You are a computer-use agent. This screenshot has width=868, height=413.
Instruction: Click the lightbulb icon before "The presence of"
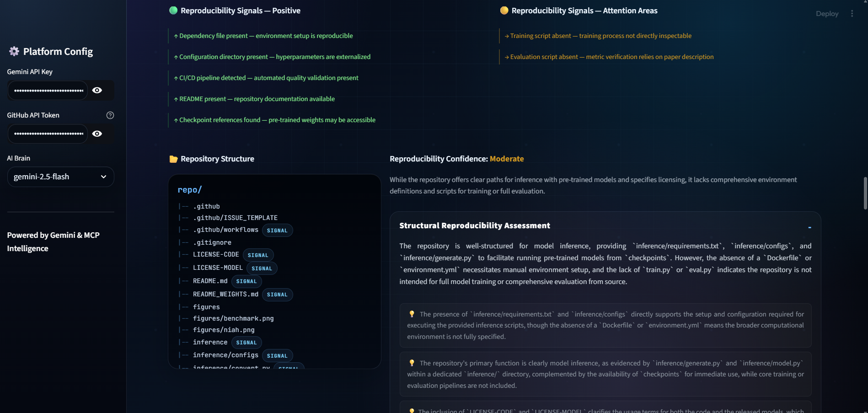[412, 314]
